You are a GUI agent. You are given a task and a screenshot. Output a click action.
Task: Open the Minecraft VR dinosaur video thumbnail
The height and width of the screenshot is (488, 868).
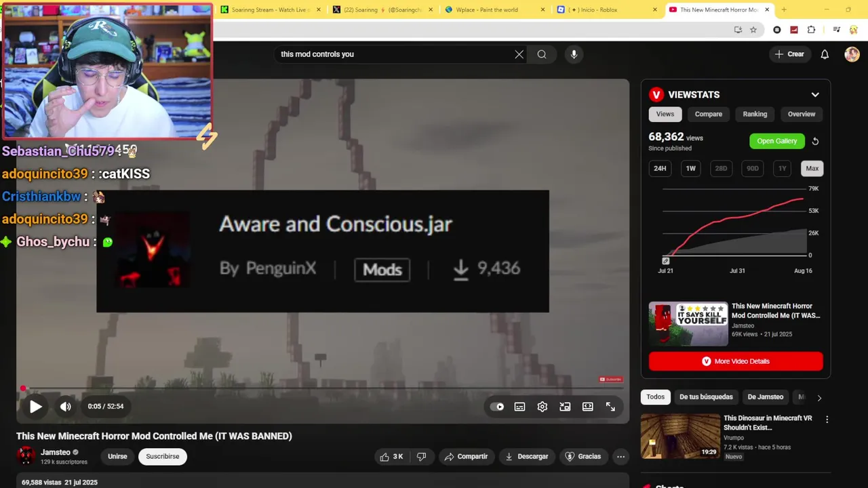[680, 436]
